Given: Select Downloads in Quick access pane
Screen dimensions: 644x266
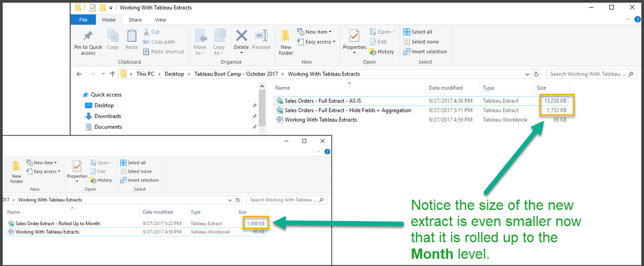Looking at the screenshot, I should tap(107, 116).
